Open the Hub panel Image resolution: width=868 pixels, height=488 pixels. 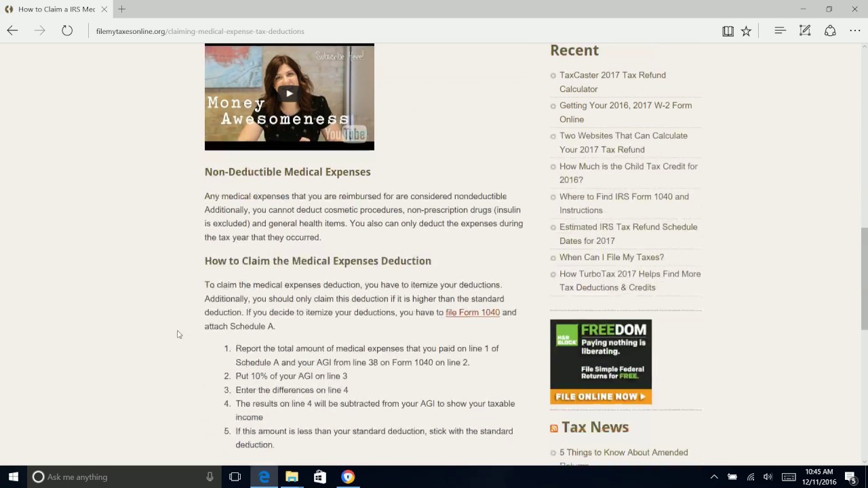click(780, 30)
